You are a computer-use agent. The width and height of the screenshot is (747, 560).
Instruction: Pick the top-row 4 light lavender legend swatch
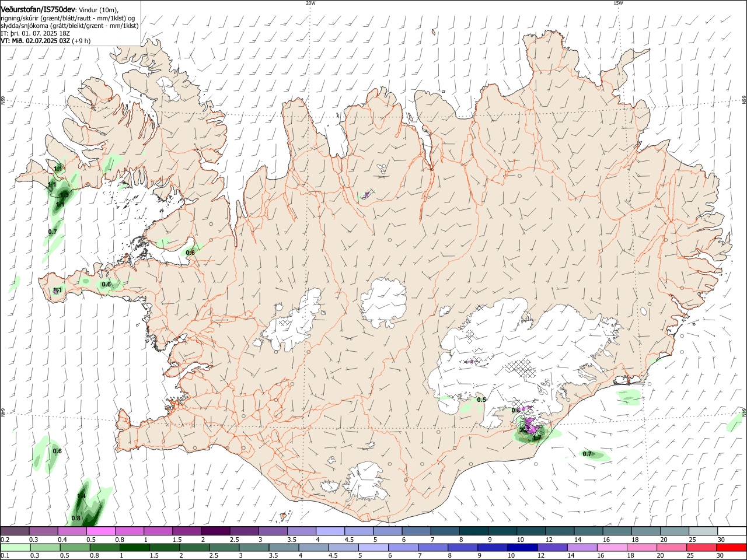click(329, 531)
